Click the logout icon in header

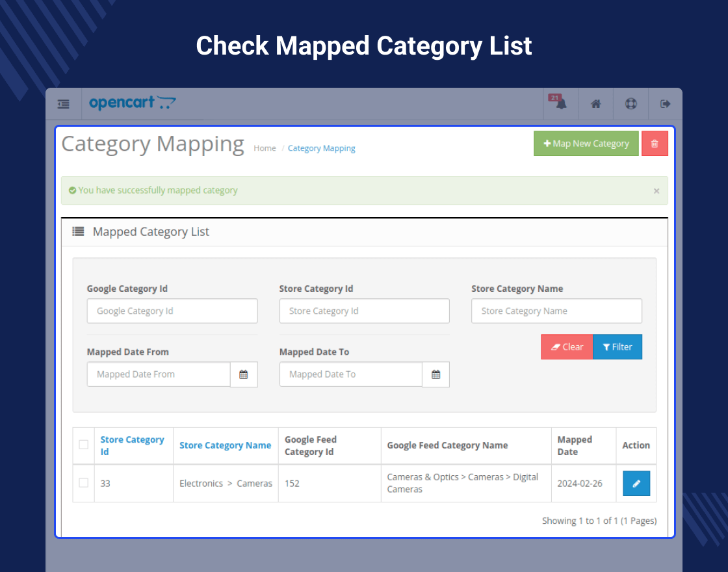tap(666, 104)
